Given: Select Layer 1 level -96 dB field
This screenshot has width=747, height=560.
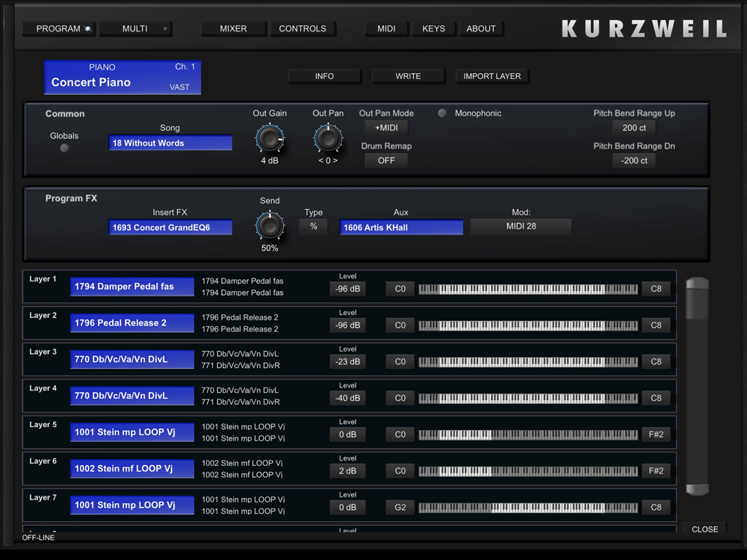Looking at the screenshot, I should coord(348,288).
